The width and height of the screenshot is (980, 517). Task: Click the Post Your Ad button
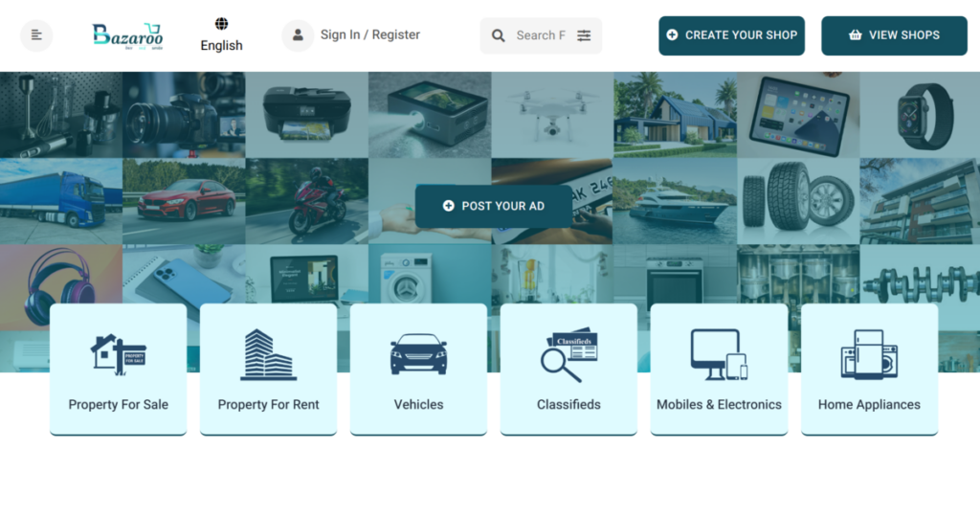494,206
